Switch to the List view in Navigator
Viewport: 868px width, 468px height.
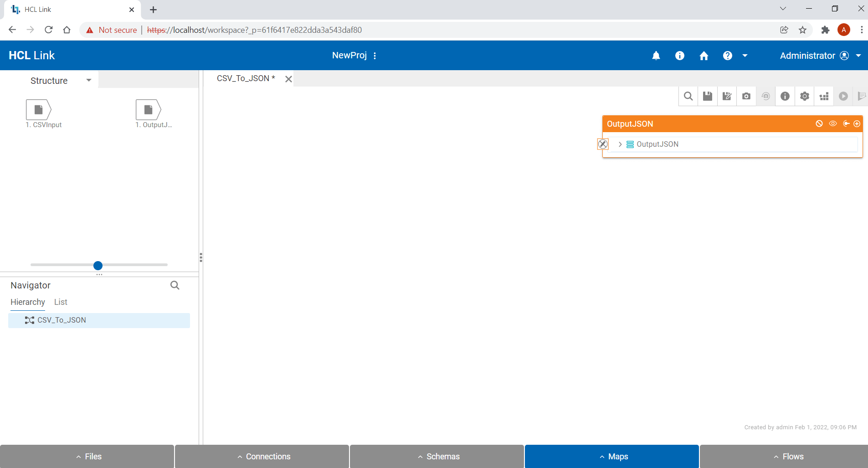pyautogui.click(x=60, y=302)
